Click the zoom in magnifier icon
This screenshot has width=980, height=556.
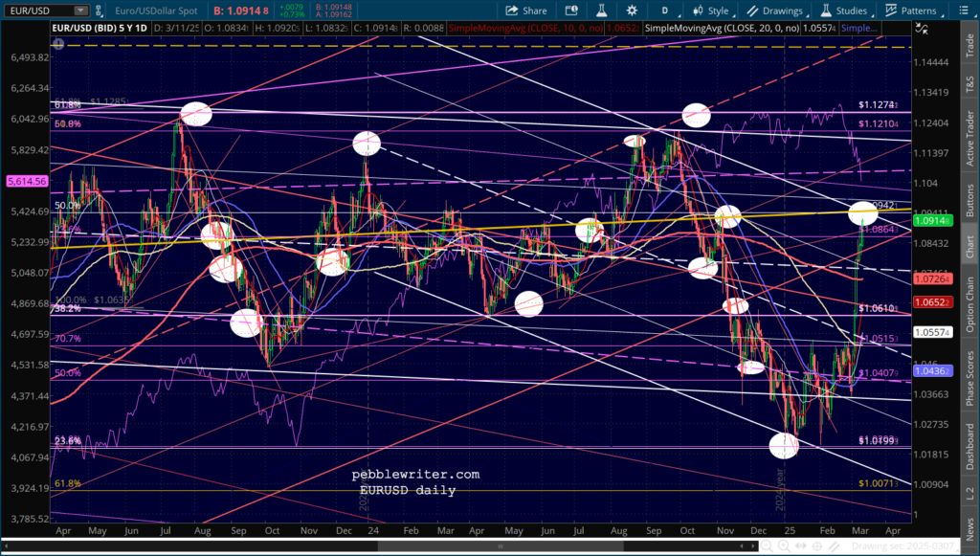pyautogui.click(x=785, y=546)
